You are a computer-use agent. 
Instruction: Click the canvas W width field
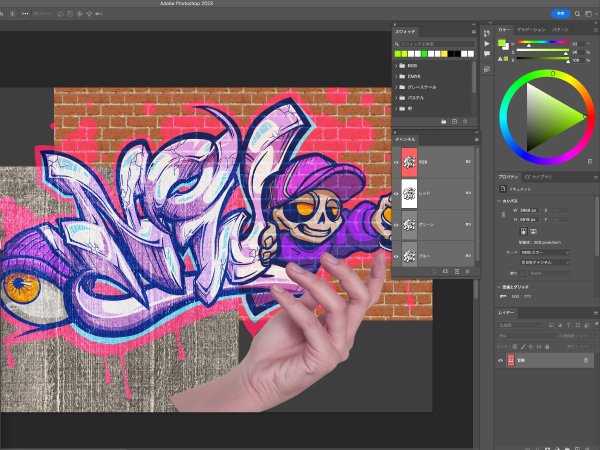529,210
